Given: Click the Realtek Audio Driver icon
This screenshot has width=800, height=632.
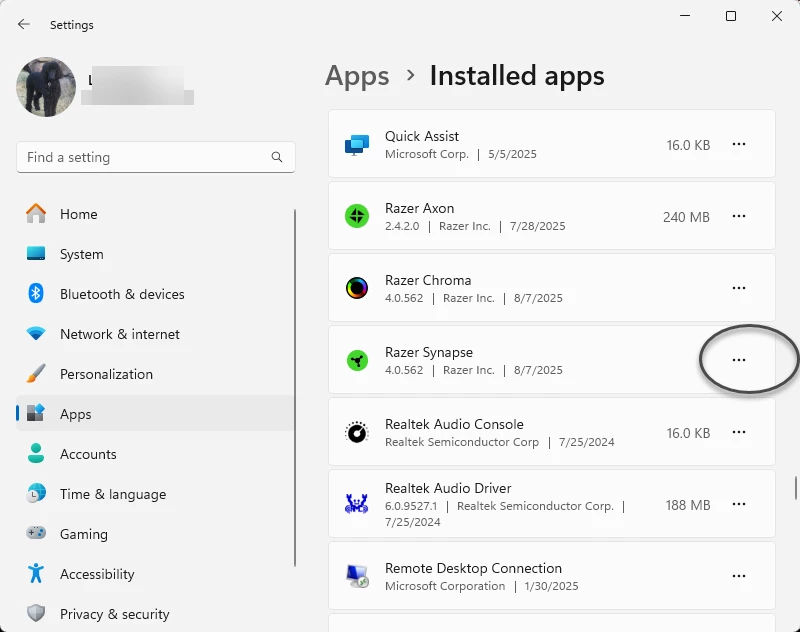Looking at the screenshot, I should (357, 504).
